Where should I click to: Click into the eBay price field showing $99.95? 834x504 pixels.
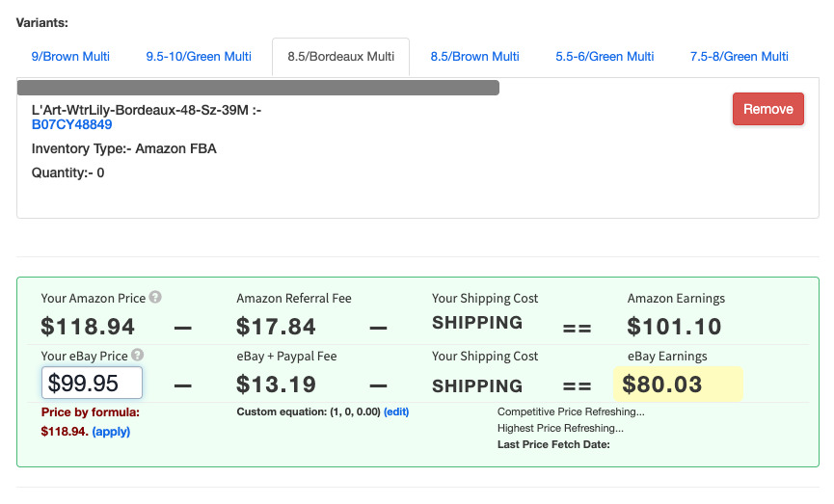click(x=92, y=383)
